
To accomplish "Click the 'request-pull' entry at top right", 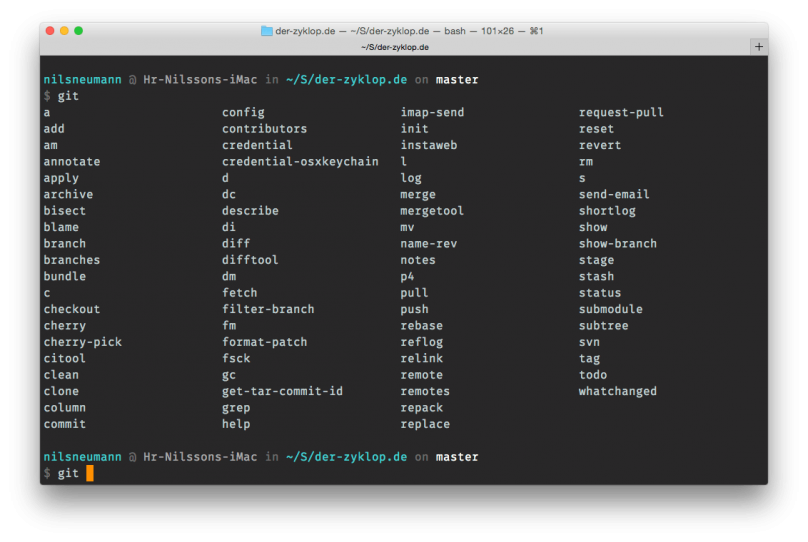I will [621, 113].
